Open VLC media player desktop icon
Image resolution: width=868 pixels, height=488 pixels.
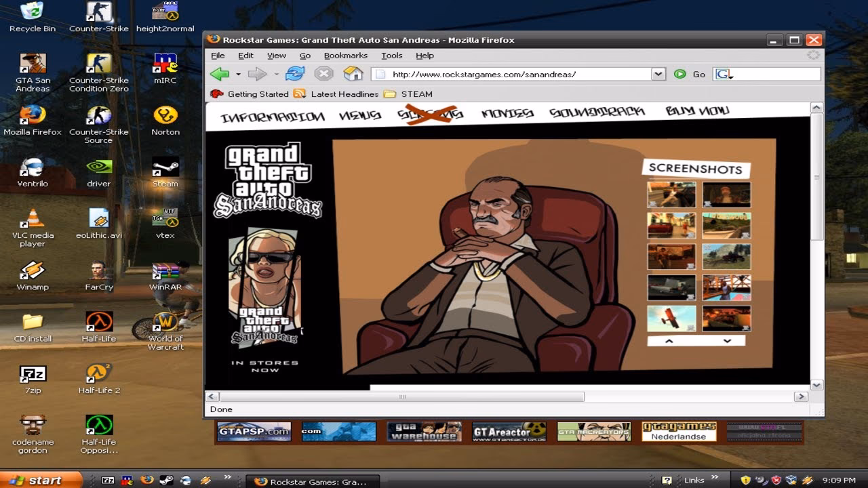(x=33, y=228)
